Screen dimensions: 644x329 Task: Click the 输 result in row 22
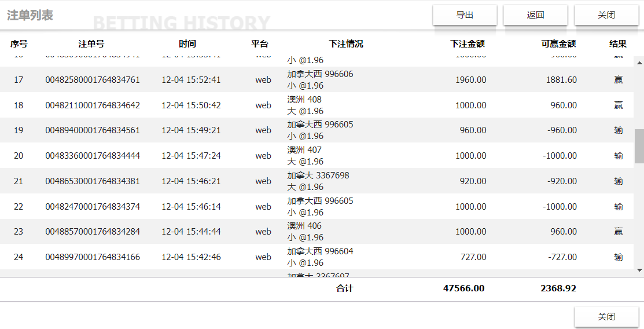point(619,207)
